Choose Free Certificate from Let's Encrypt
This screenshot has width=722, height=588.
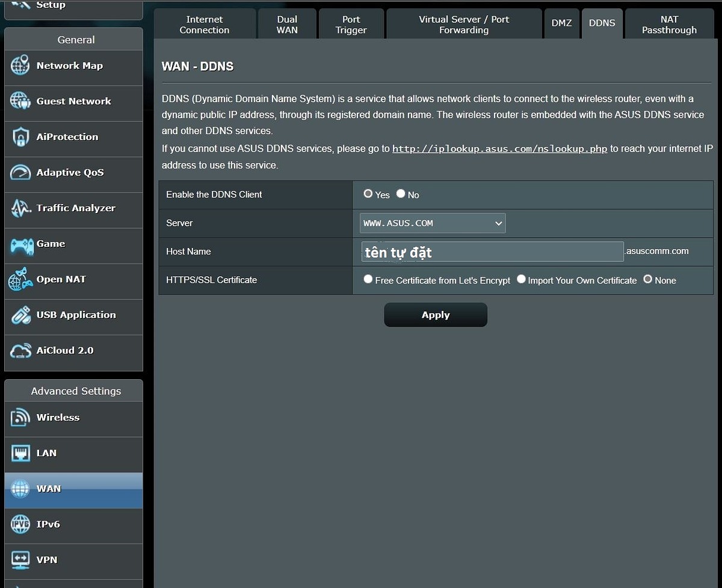(368, 279)
